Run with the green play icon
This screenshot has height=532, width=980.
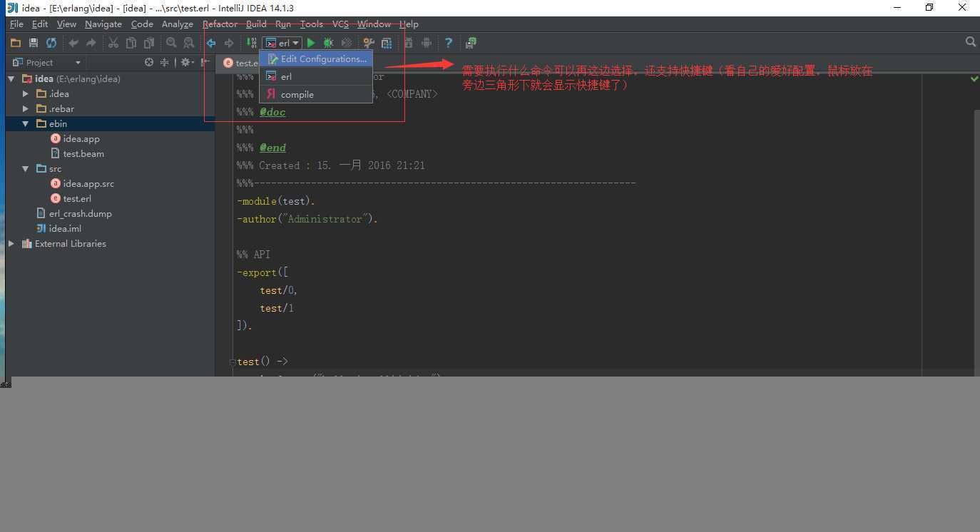[311, 43]
